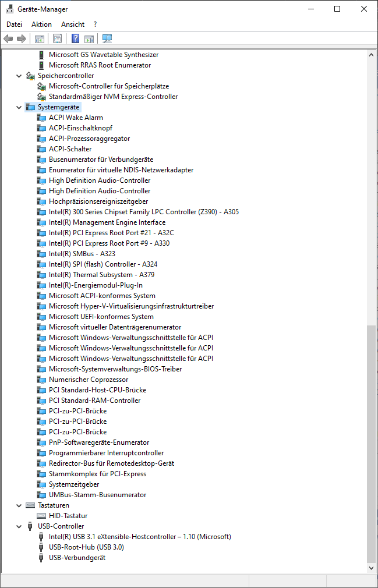Image resolution: width=378 pixels, height=588 pixels.
Task: Click the scrollbar up arrow
Action: point(371,55)
